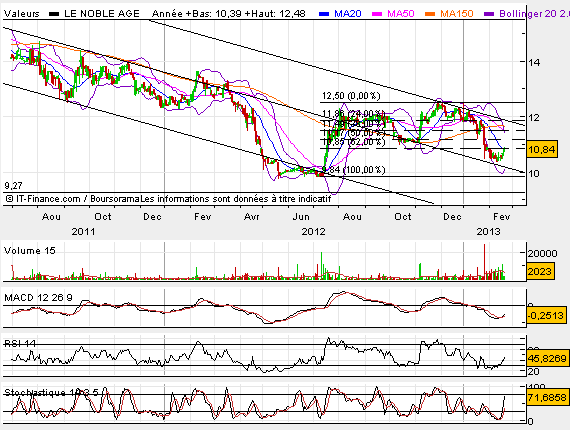Click the Bollinger purple legend swatch

point(489,14)
